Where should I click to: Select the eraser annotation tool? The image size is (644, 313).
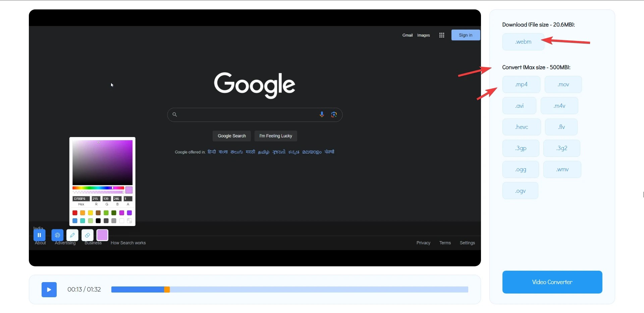point(87,235)
